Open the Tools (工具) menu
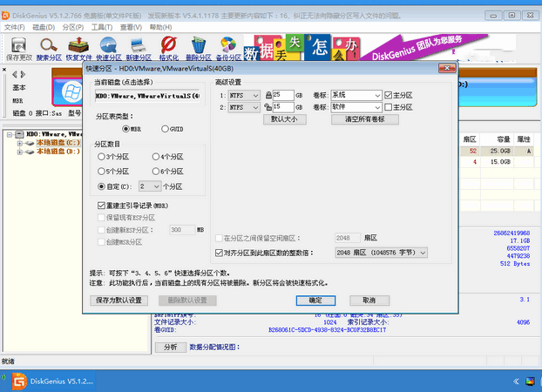The image size is (542, 392). [x=102, y=27]
